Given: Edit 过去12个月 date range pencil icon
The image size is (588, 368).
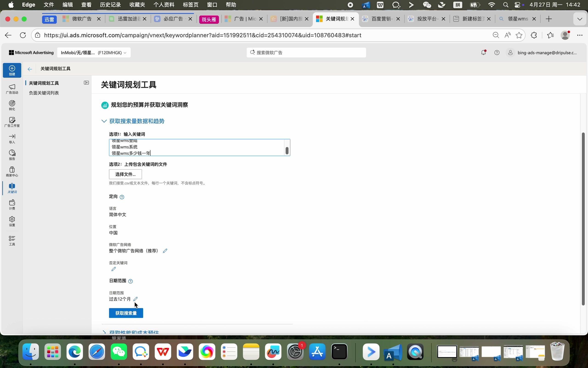Looking at the screenshot, I should coord(136,299).
